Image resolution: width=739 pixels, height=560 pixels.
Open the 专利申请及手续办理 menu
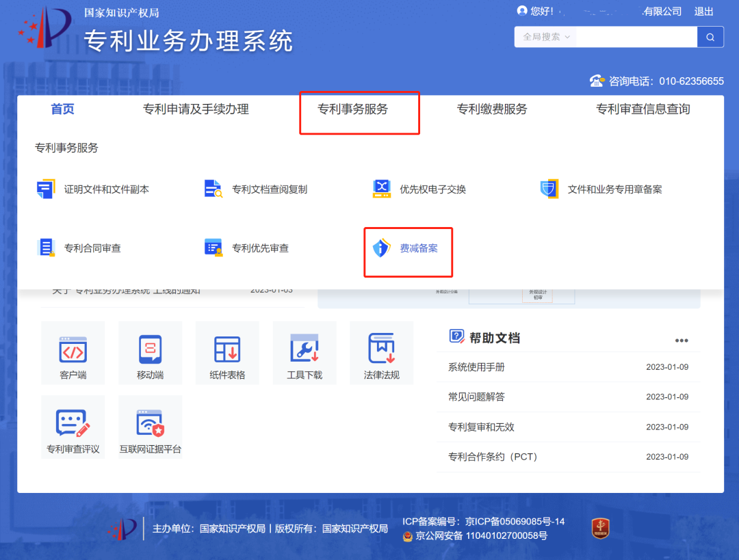click(196, 109)
